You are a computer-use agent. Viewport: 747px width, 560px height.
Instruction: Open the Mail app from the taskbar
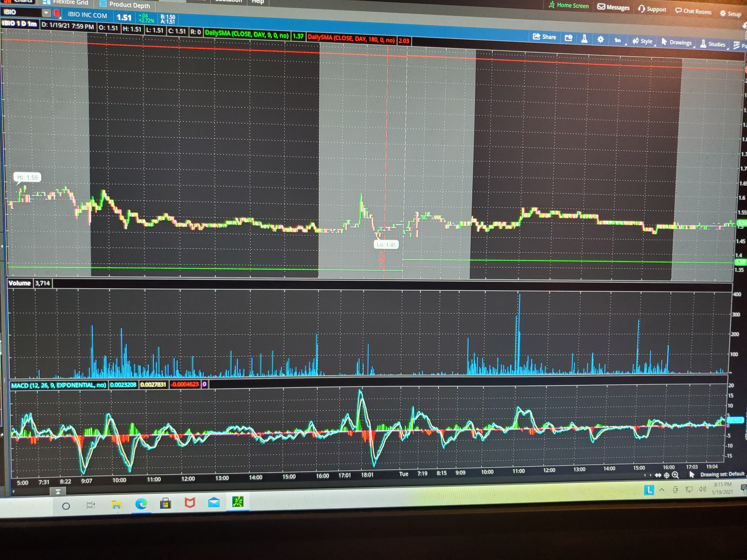pos(214,502)
